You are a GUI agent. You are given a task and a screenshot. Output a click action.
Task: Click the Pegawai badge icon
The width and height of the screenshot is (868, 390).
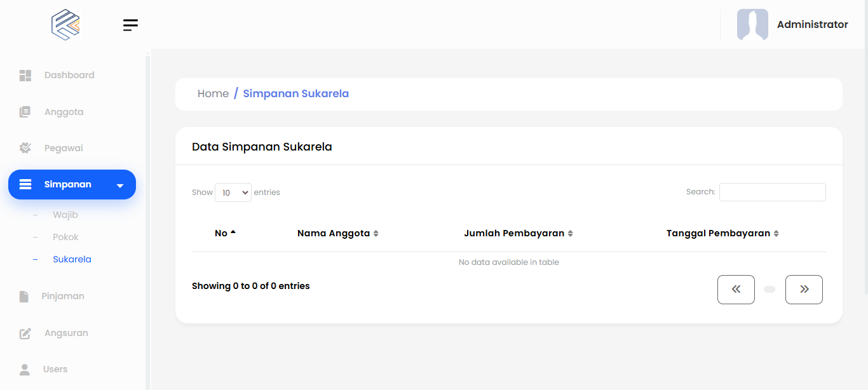25,148
